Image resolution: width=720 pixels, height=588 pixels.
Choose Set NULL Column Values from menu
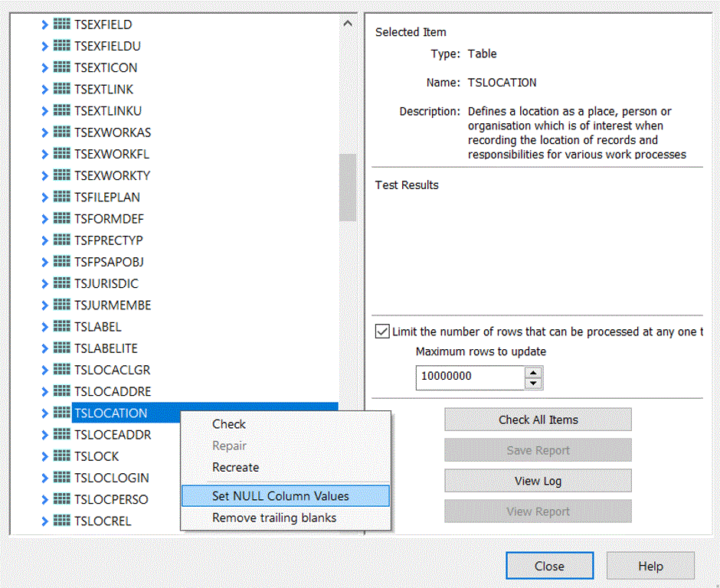(x=285, y=496)
